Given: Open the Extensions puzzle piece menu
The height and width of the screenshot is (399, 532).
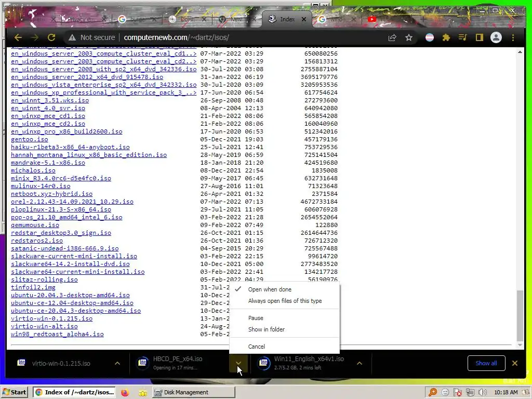Looking at the screenshot, I should tap(446, 37).
